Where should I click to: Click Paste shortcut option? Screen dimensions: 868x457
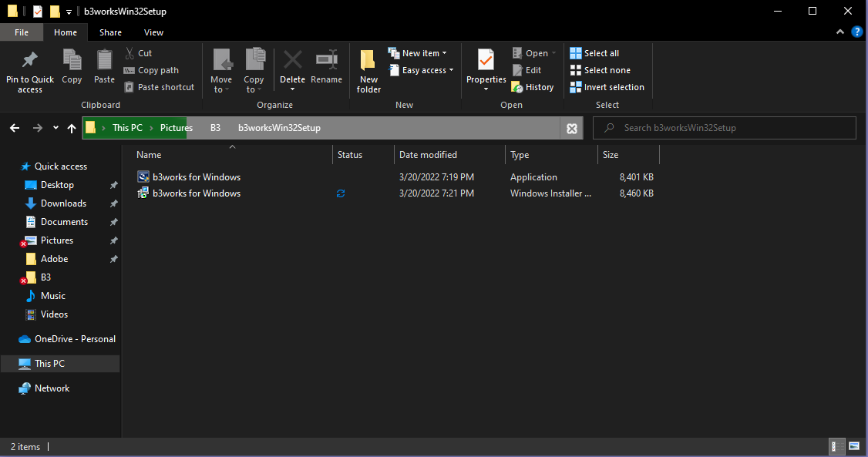click(x=160, y=87)
